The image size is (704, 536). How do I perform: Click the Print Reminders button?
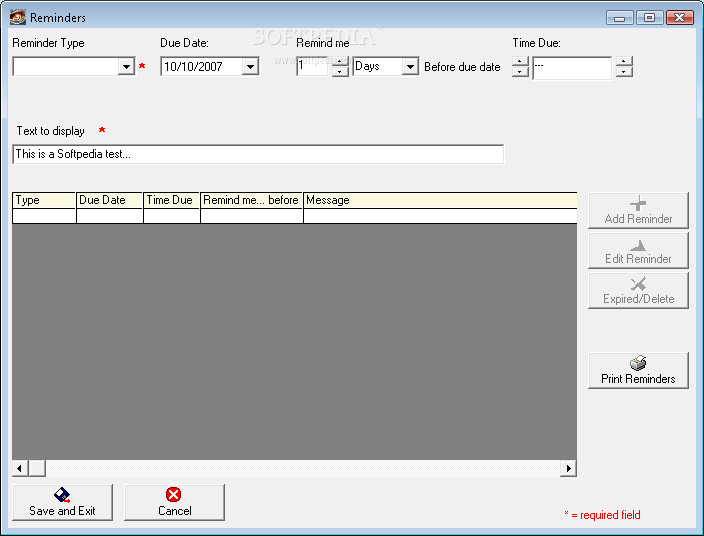(638, 370)
